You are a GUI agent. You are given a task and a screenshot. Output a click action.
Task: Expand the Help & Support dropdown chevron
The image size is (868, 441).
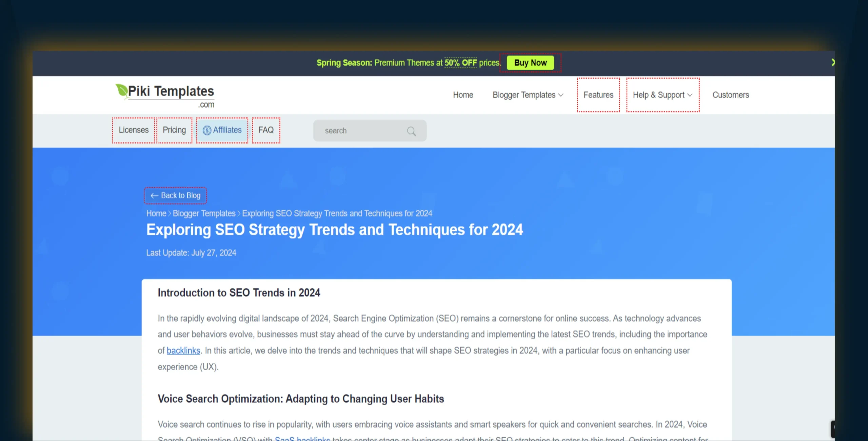pos(690,95)
